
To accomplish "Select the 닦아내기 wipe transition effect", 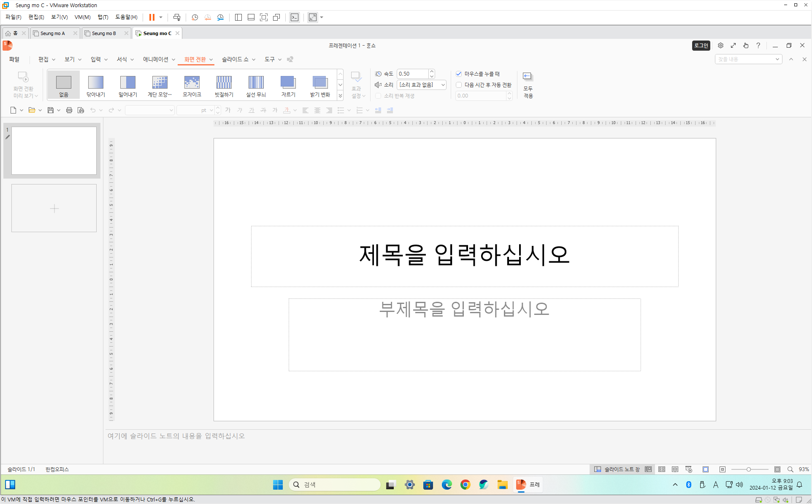I will click(x=96, y=85).
